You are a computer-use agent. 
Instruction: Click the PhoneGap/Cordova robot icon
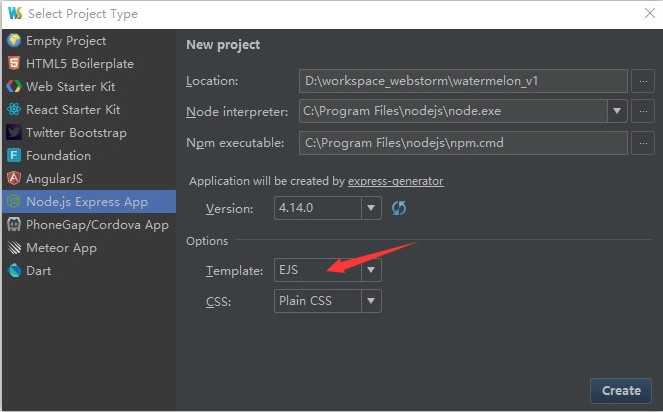[x=14, y=224]
